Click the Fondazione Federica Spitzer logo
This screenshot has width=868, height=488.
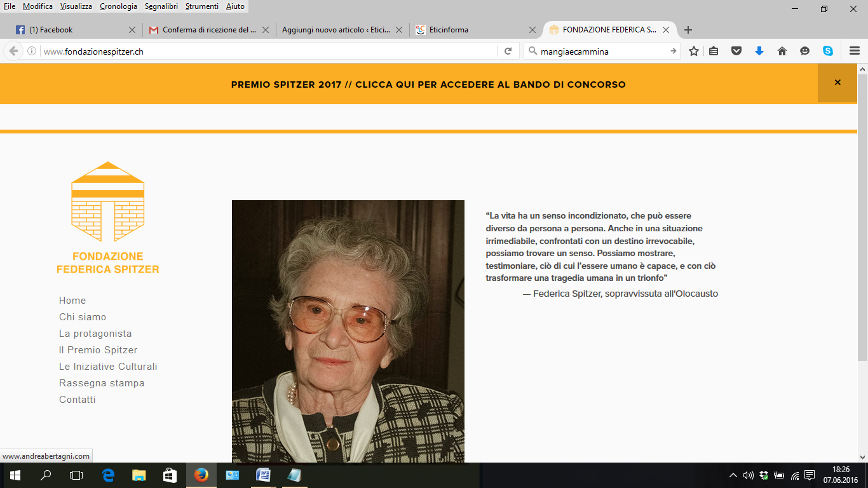tap(107, 217)
